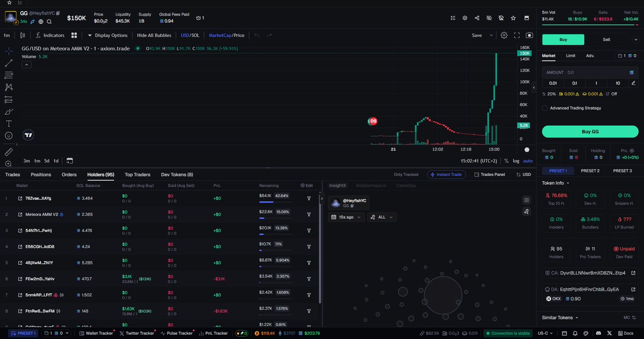Select the trend line drawing tool
This screenshot has height=339, width=644.
tap(9, 63)
